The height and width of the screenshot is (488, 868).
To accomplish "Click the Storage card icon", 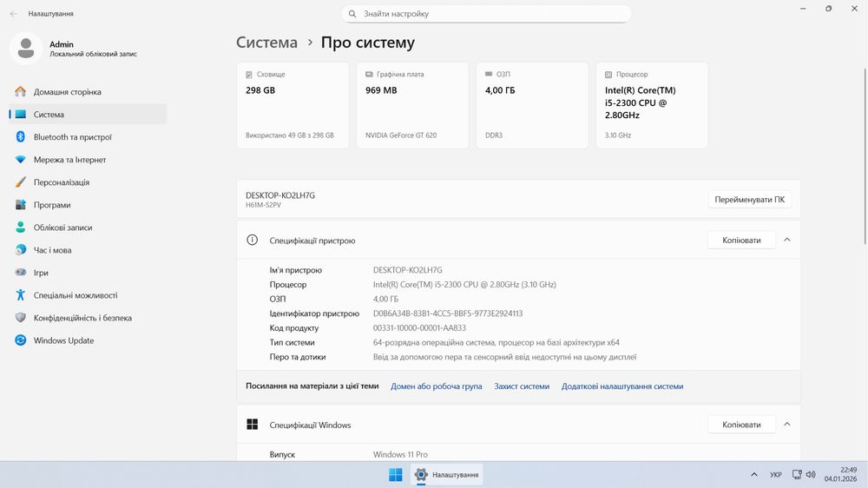I will pyautogui.click(x=249, y=74).
